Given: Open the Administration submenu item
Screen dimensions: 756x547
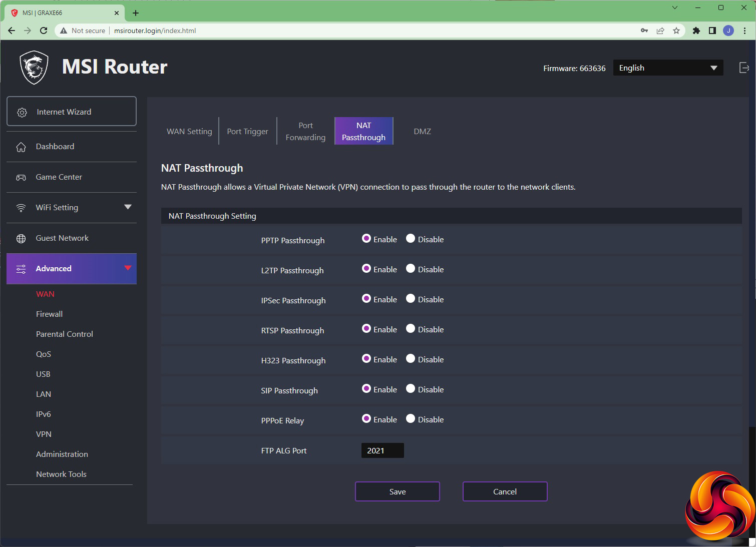Looking at the screenshot, I should point(62,454).
